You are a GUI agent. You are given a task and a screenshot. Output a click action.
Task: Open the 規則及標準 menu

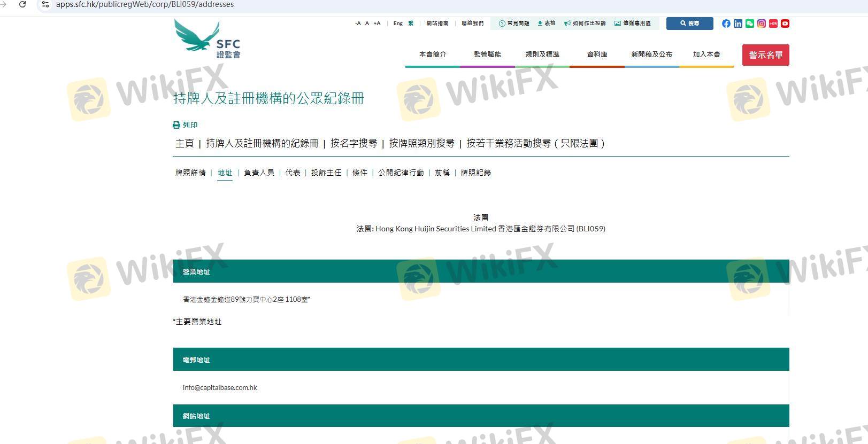pos(542,54)
